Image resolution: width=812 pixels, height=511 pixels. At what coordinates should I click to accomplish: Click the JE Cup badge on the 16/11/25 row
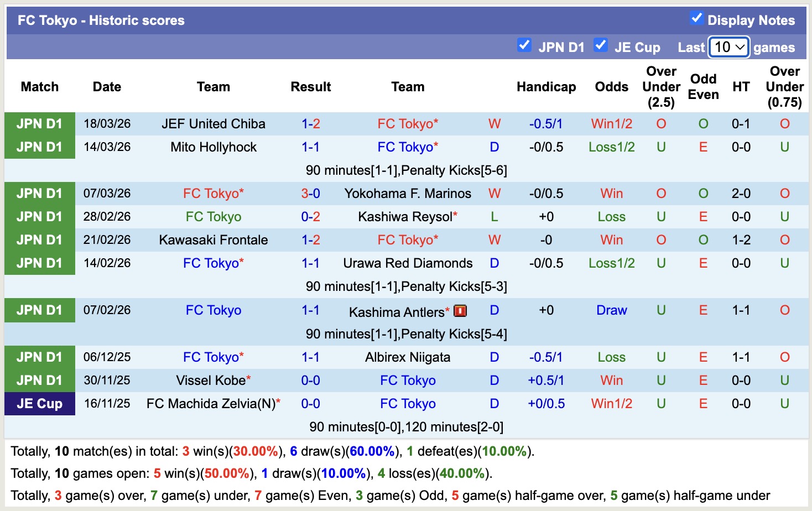pyautogui.click(x=39, y=404)
